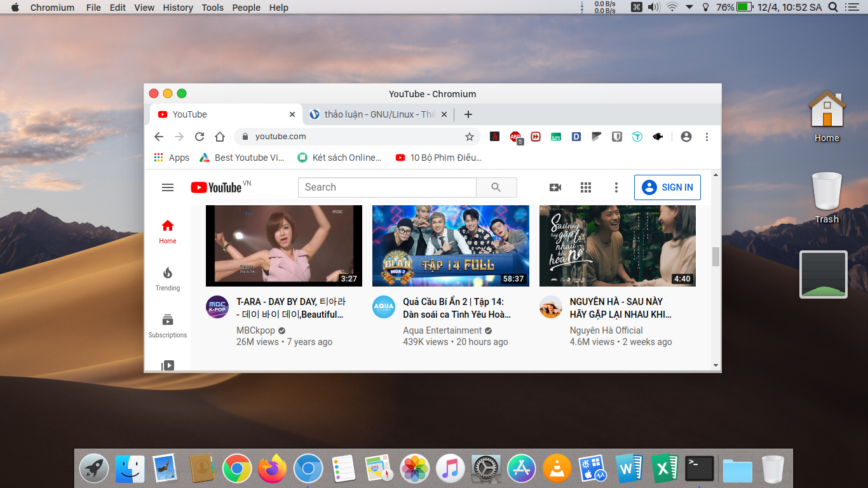This screenshot has width=868, height=488.
Task: Click the Adblock Plus extension icon
Action: pyautogui.click(x=515, y=137)
